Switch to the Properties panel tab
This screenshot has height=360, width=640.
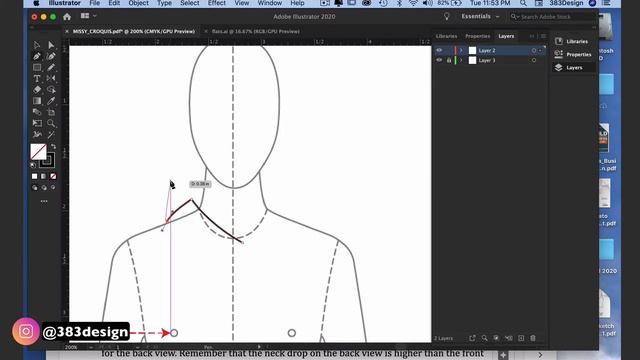coord(478,36)
